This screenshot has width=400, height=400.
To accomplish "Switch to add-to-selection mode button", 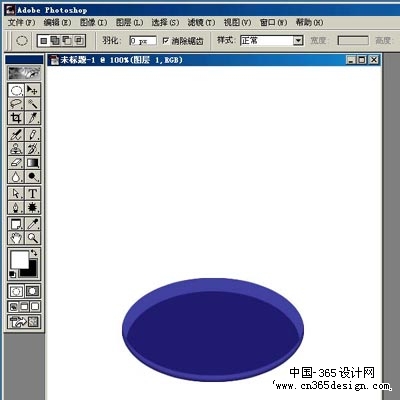I will [x=55, y=41].
